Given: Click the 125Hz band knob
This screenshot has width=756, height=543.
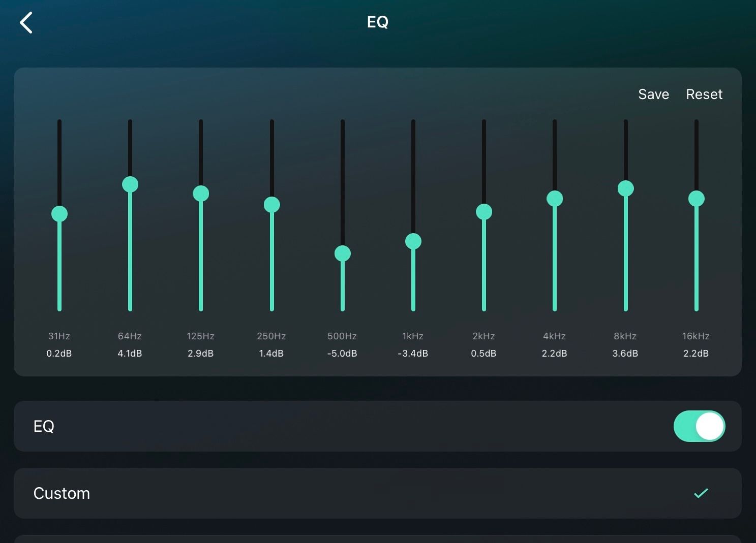Looking at the screenshot, I should point(201,194).
